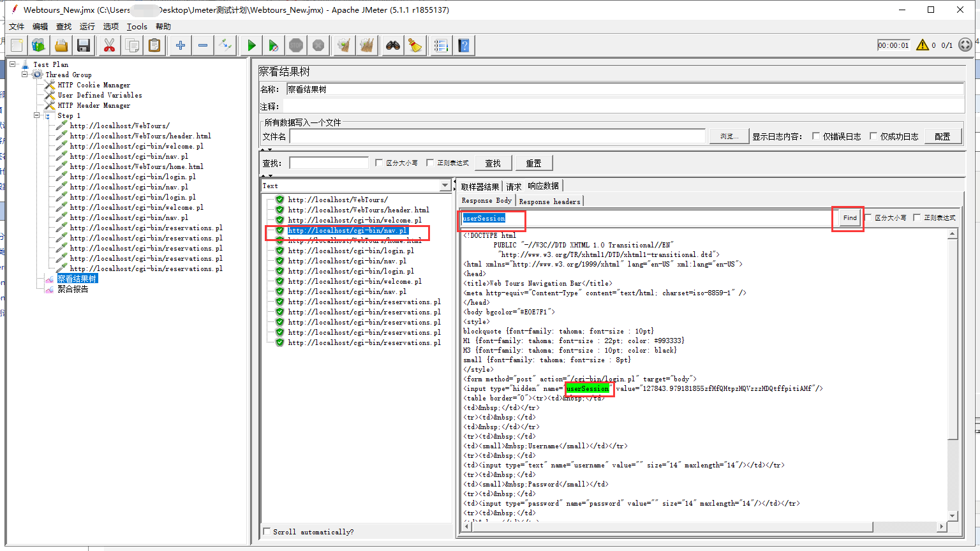Click the Clear All results icon

coord(367,45)
